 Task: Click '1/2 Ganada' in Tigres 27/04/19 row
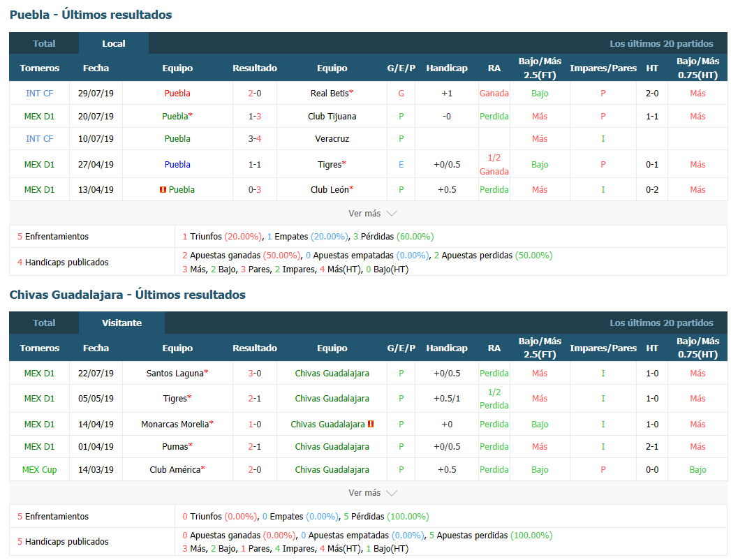[494, 164]
